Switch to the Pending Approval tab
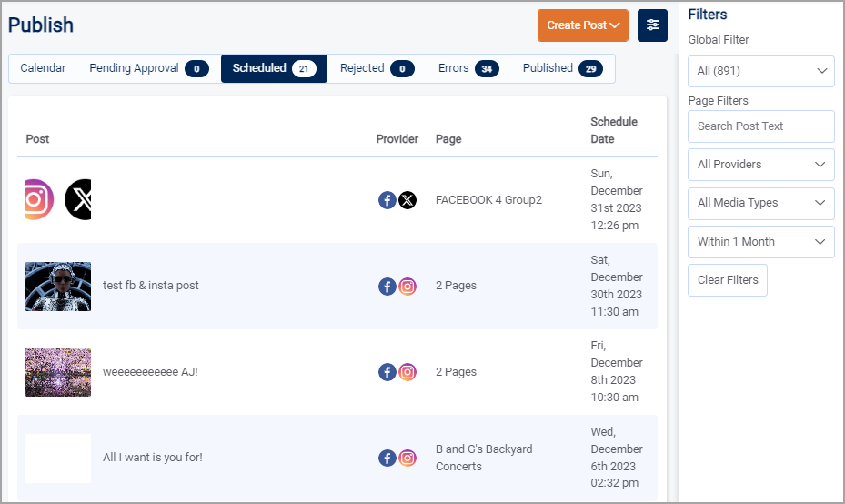The image size is (845, 504). click(149, 68)
